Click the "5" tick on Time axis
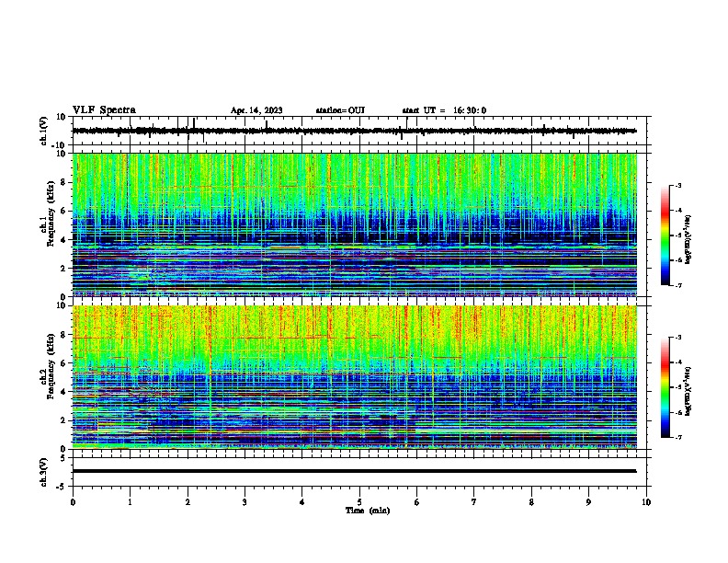The height and width of the screenshot is (563, 728). (x=359, y=502)
